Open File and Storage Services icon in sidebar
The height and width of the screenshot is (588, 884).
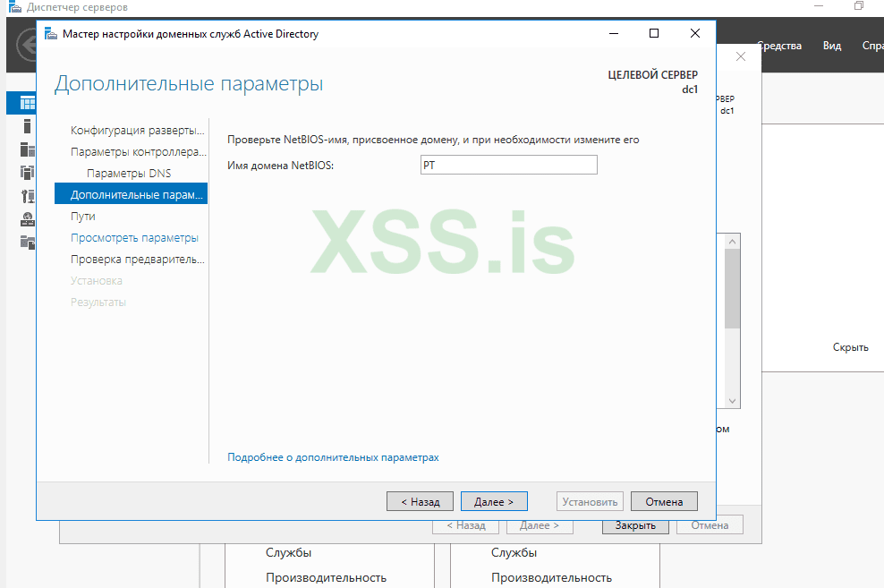point(27,243)
